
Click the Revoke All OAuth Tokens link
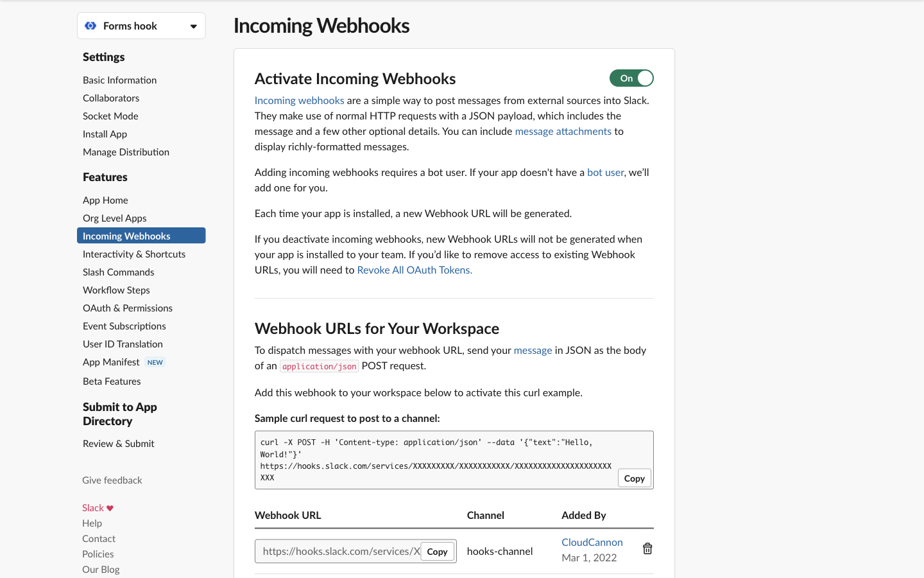tap(414, 270)
